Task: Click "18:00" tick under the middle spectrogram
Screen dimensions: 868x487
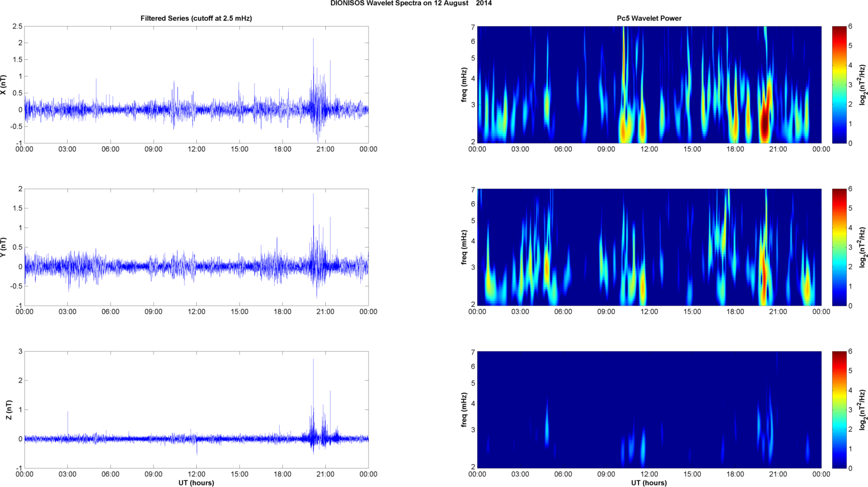Action: point(735,311)
